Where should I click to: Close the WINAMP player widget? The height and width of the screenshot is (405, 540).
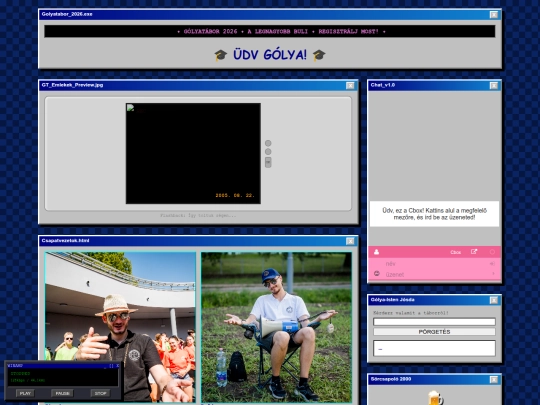[118, 366]
